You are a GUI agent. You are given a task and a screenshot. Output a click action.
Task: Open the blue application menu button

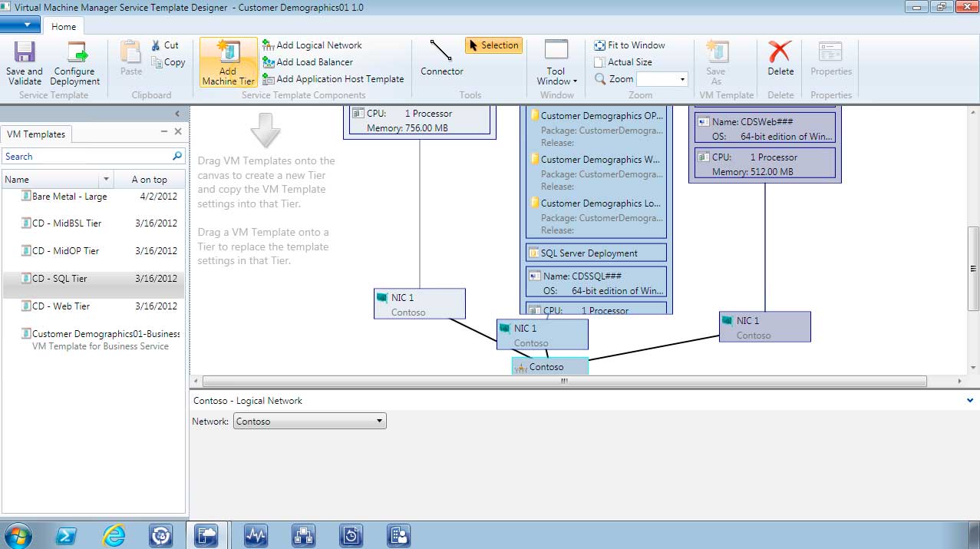pyautogui.click(x=20, y=25)
